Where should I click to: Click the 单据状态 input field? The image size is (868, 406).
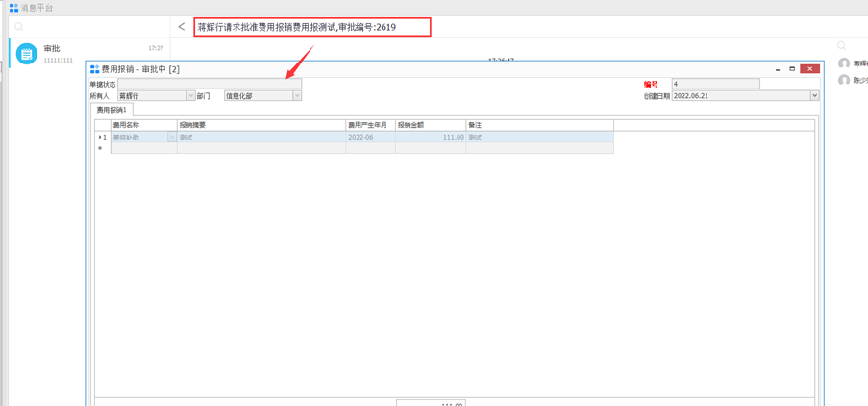210,85
